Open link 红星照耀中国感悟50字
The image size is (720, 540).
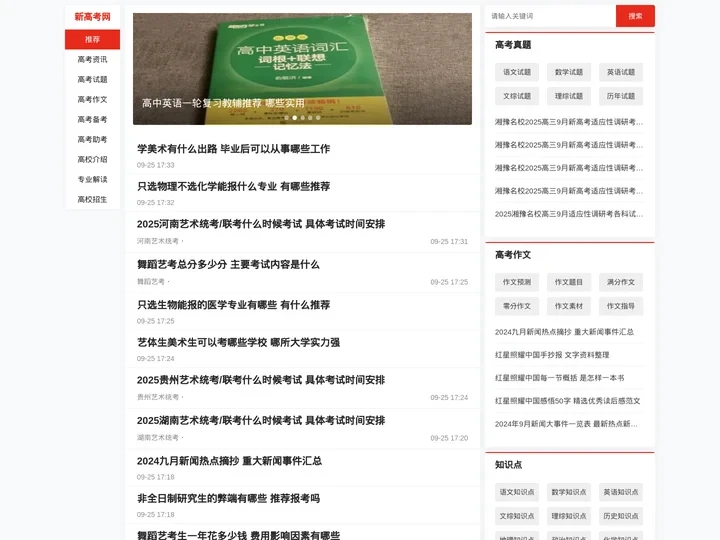pos(568,401)
